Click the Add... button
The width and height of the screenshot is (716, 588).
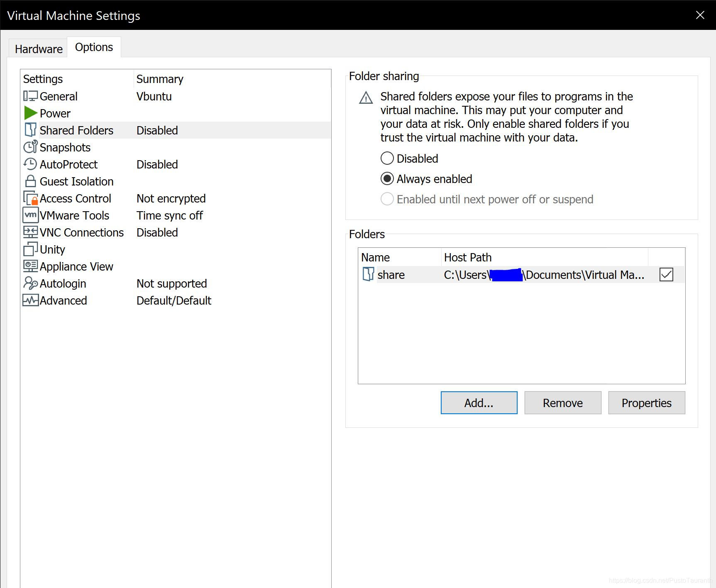tap(479, 403)
